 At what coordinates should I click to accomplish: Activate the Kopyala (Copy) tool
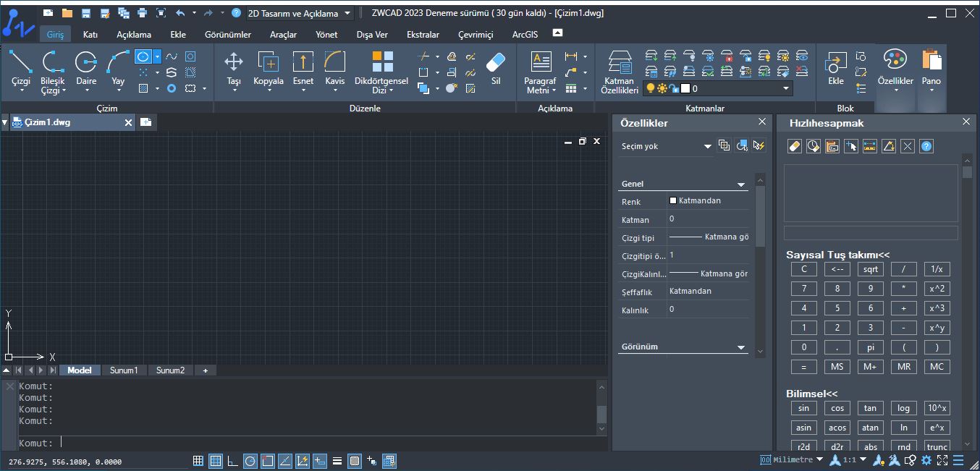point(269,69)
